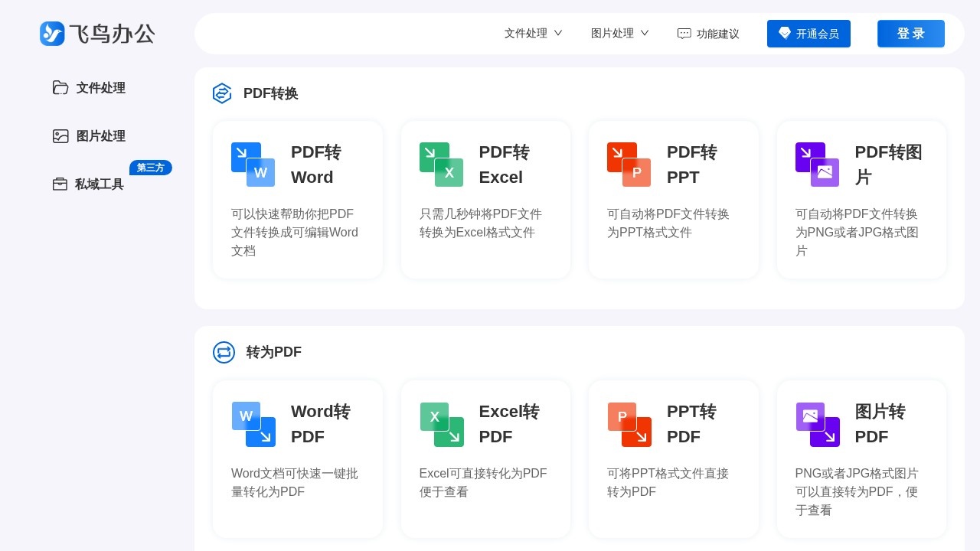The height and width of the screenshot is (551, 980).
Task: Click the 登录 button
Action: (910, 34)
